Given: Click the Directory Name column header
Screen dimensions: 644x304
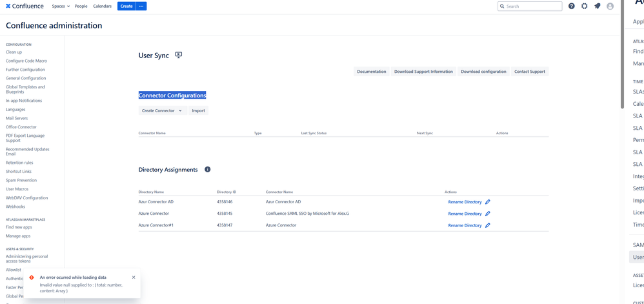Looking at the screenshot, I should tap(151, 192).
